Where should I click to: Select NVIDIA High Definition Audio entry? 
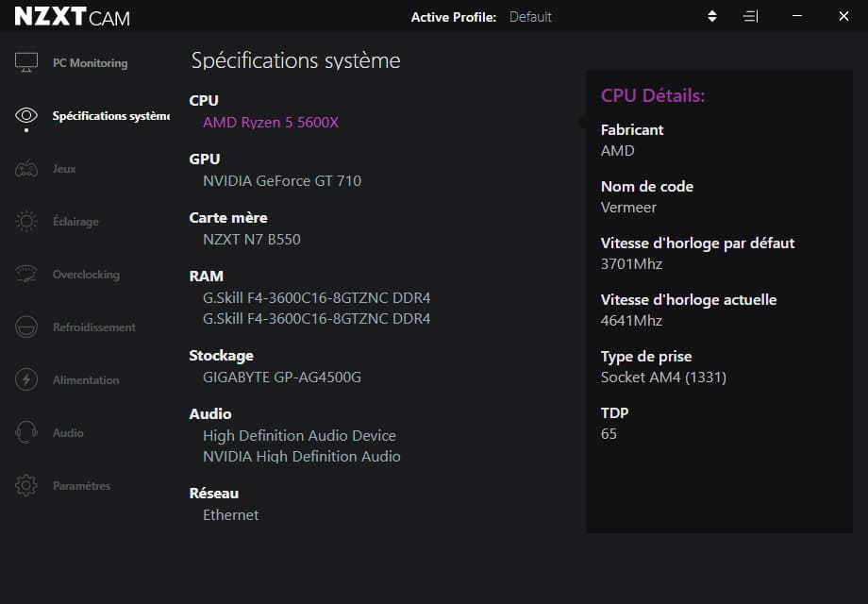[x=302, y=457]
